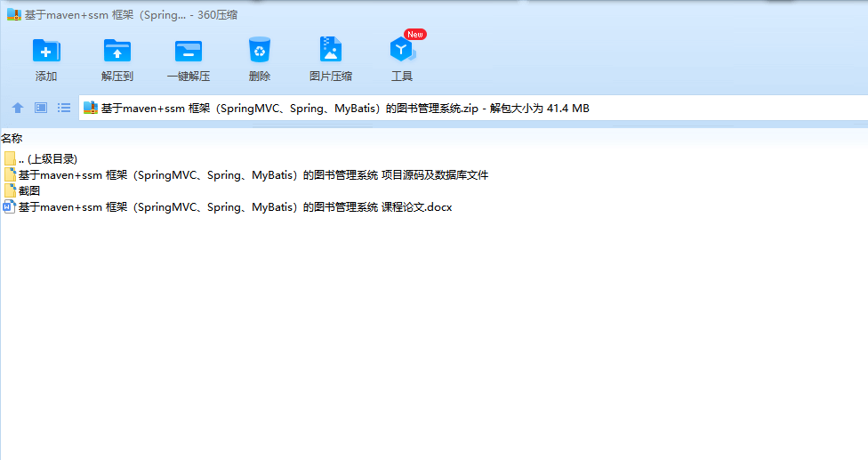Click the 360压缩 app icon in the title bar
This screenshot has width=868, height=460.
point(14,15)
